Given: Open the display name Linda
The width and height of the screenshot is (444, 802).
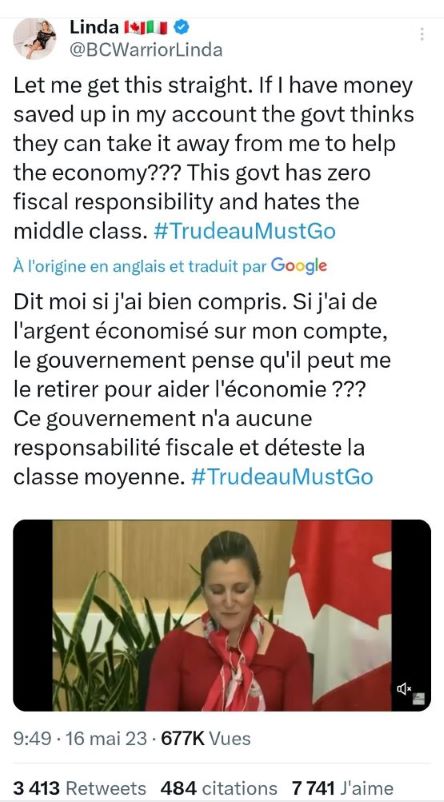Looking at the screenshot, I should coord(94,28).
